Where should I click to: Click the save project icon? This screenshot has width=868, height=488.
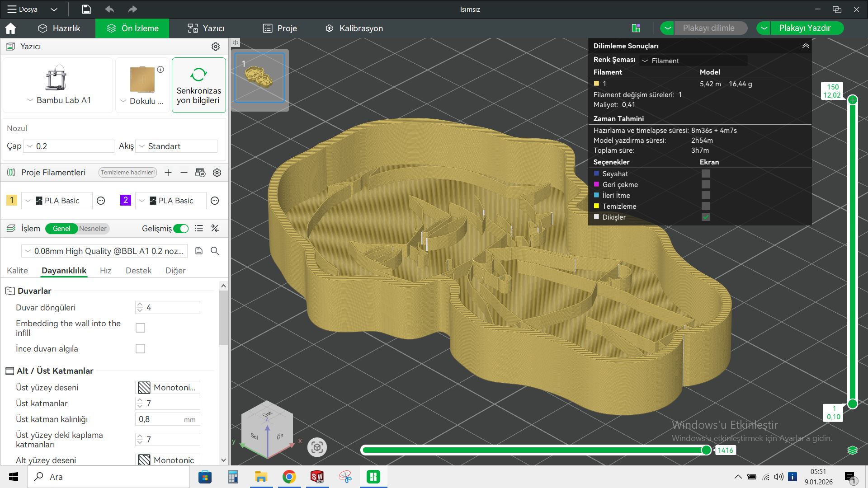86,9
